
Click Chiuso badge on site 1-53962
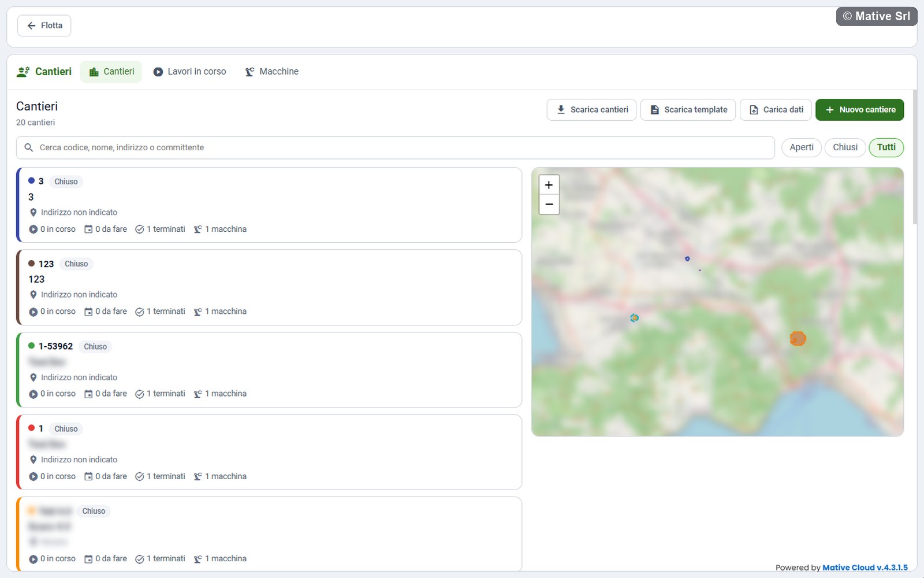95,347
